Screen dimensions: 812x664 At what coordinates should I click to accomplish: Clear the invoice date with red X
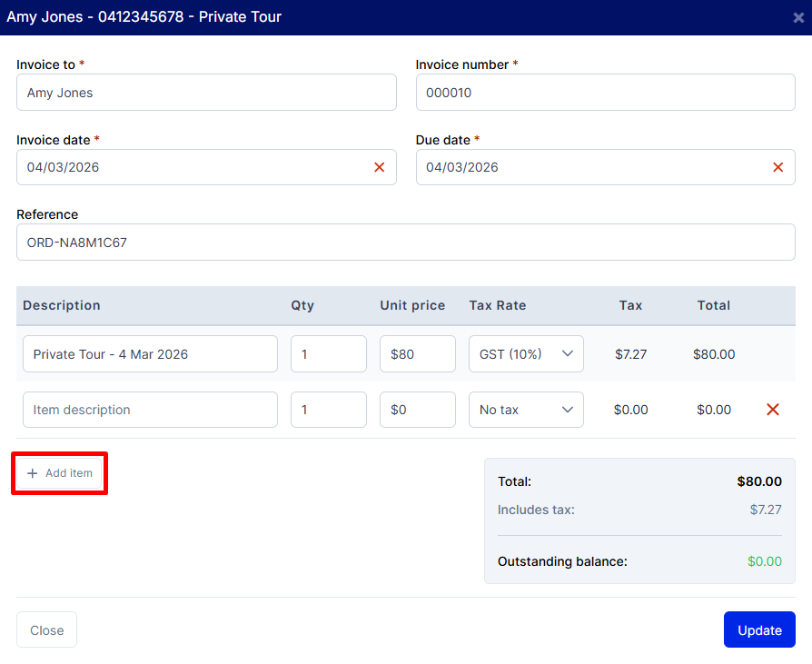tap(379, 167)
